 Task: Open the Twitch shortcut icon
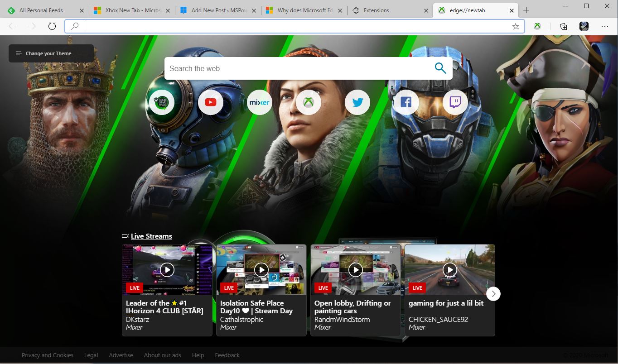(455, 102)
